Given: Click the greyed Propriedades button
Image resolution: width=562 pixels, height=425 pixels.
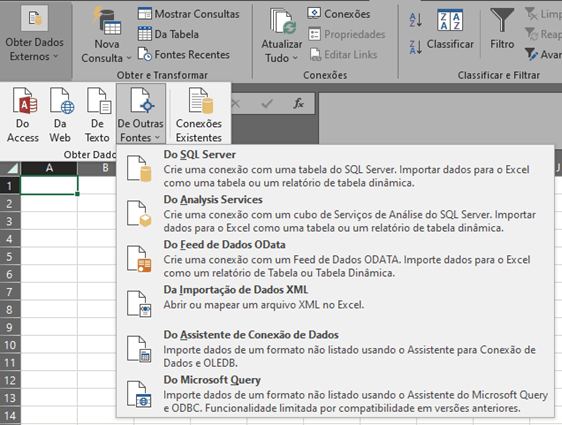Looking at the screenshot, I should [347, 34].
